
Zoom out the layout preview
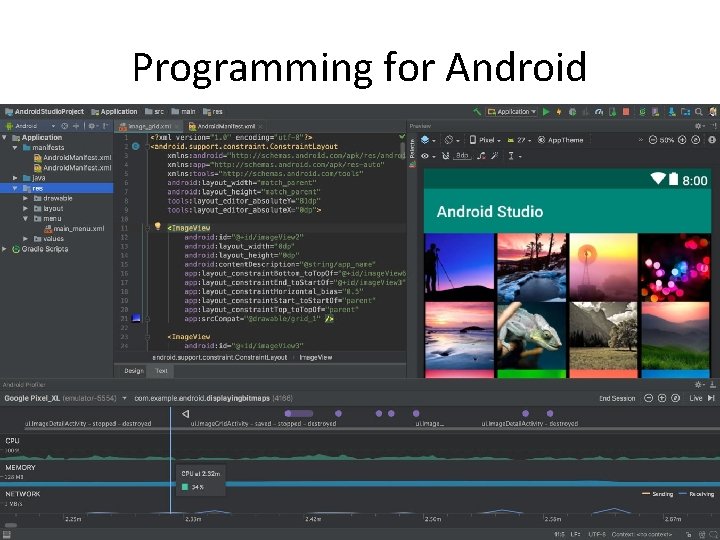[652, 140]
